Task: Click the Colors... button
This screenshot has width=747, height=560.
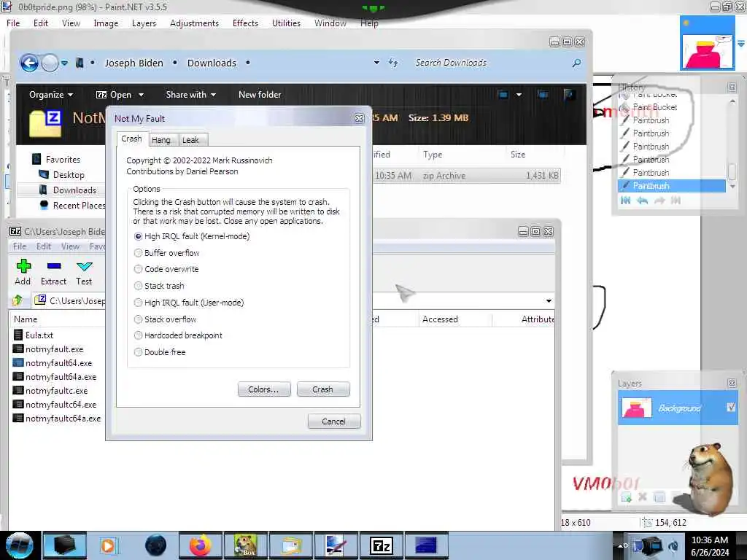Action: (264, 389)
